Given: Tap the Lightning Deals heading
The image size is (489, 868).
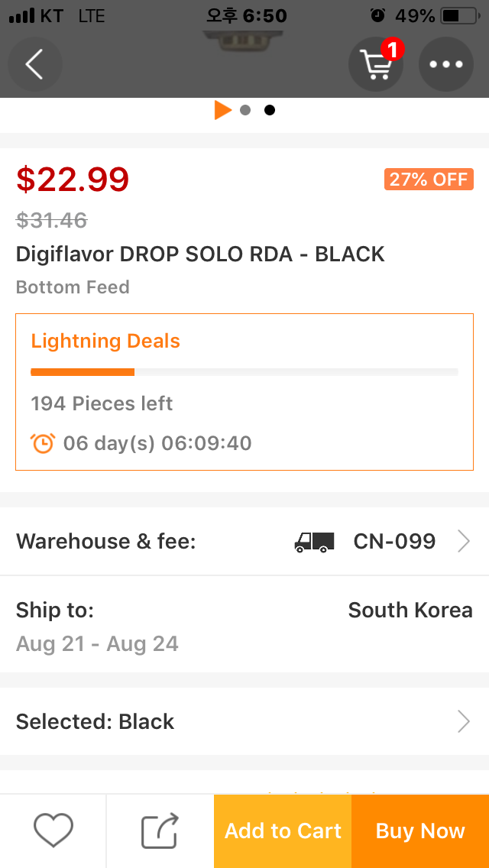Looking at the screenshot, I should click(x=105, y=341).
